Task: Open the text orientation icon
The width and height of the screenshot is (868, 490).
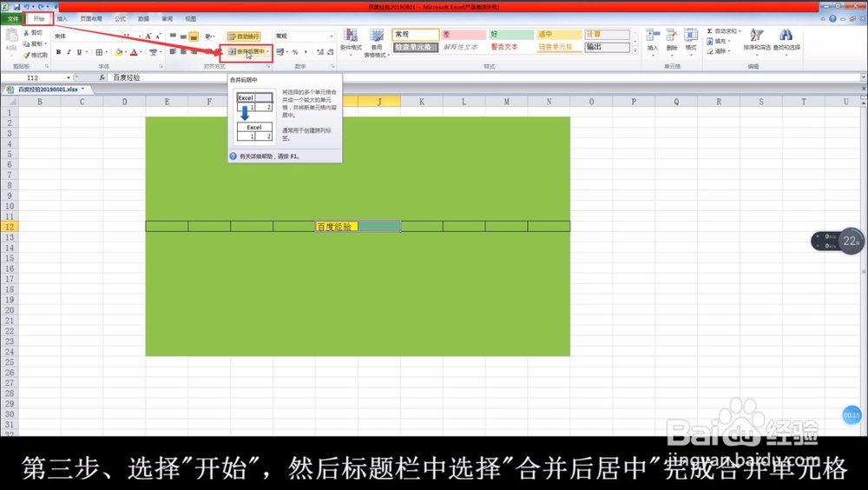Action: (208, 36)
